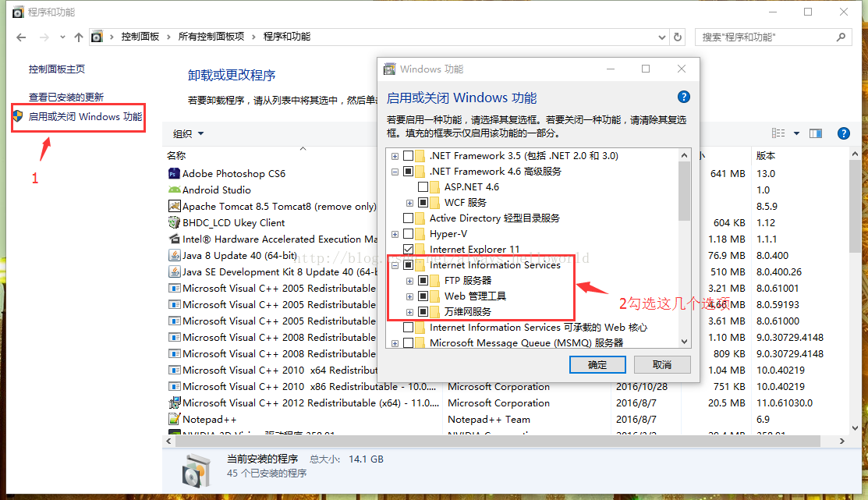This screenshot has height=500, width=868.
Task: Open help in Windows 功能 dialog
Action: pos(684,97)
